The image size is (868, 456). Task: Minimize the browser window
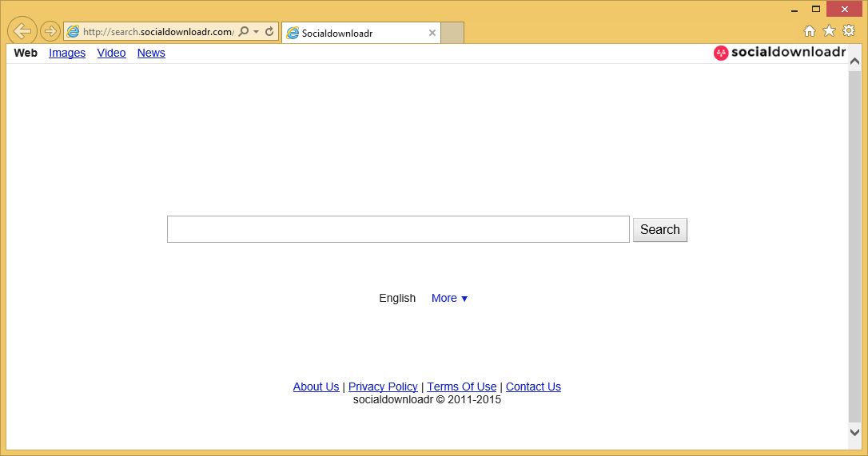point(794,10)
